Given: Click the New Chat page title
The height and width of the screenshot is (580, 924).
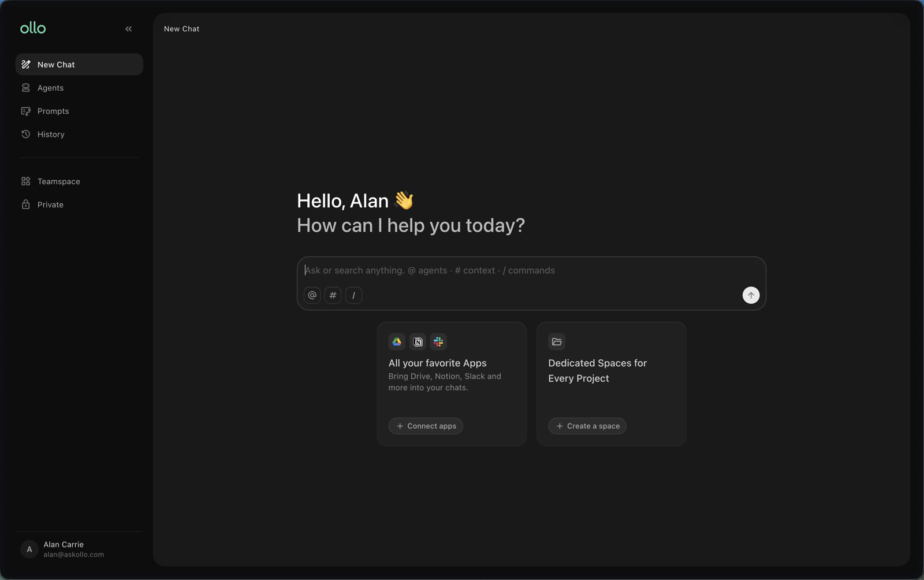Looking at the screenshot, I should 181,29.
